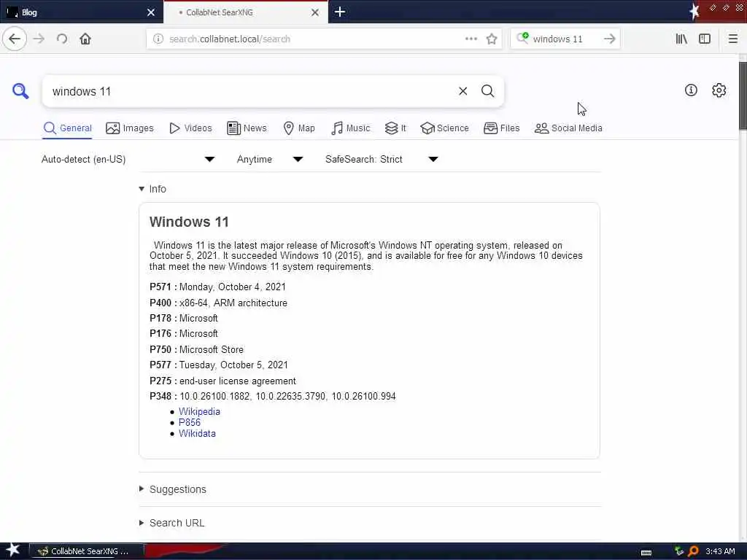The image size is (747, 560).
Task: Open the Wikipedia link
Action: pyautogui.click(x=199, y=411)
